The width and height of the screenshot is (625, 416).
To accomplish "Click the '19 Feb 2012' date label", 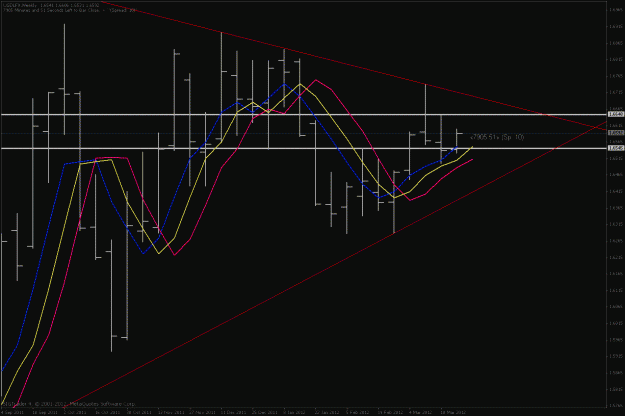I will point(390,412).
